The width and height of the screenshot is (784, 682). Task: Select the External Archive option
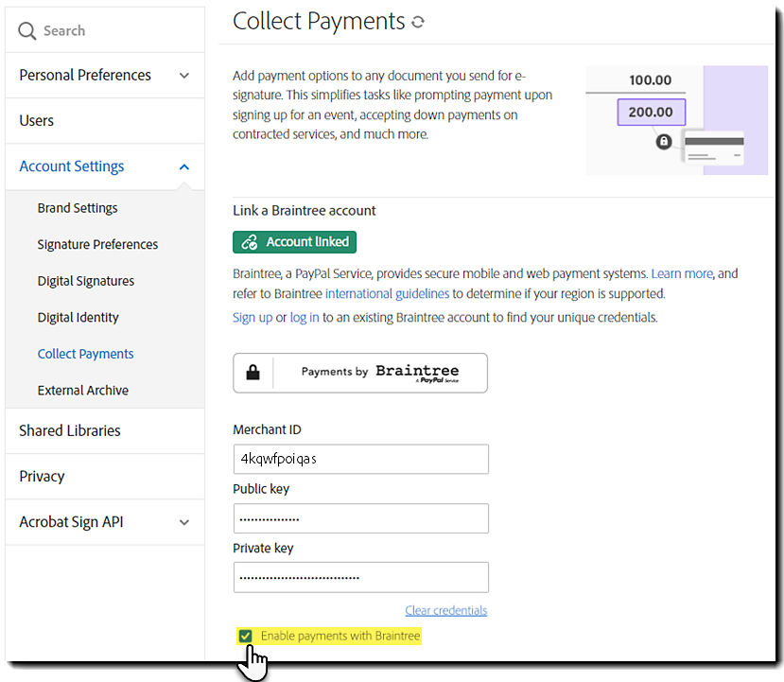point(83,390)
